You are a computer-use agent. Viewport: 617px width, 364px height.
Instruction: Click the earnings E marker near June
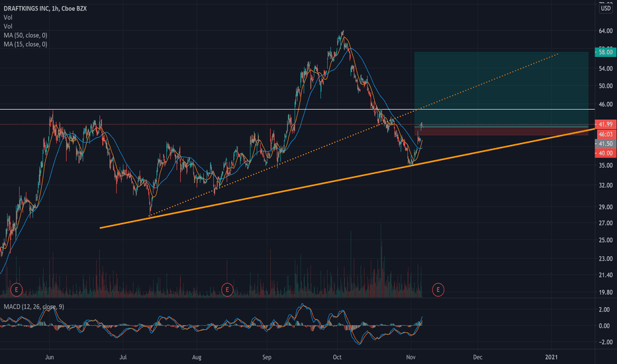click(16, 290)
